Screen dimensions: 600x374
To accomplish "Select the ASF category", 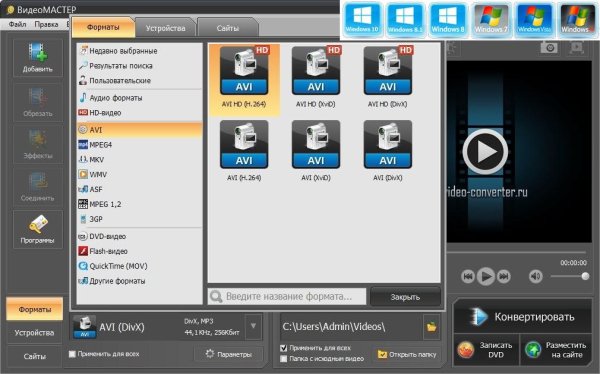I will tap(139, 189).
